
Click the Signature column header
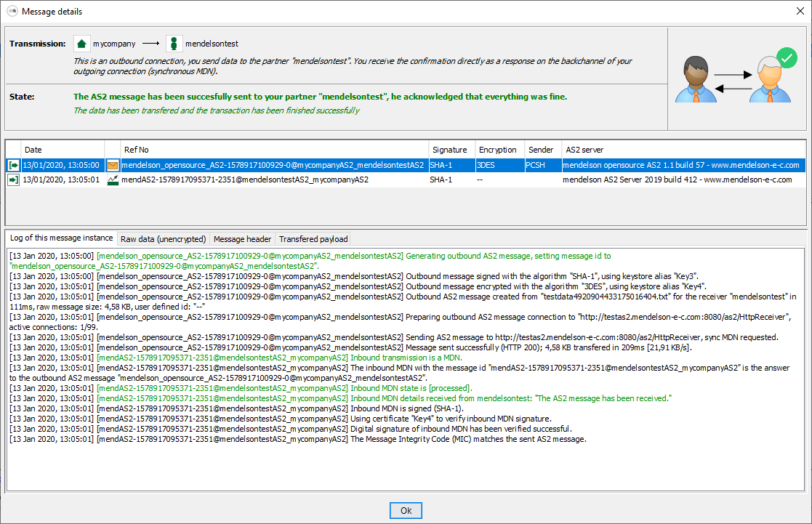coord(451,150)
